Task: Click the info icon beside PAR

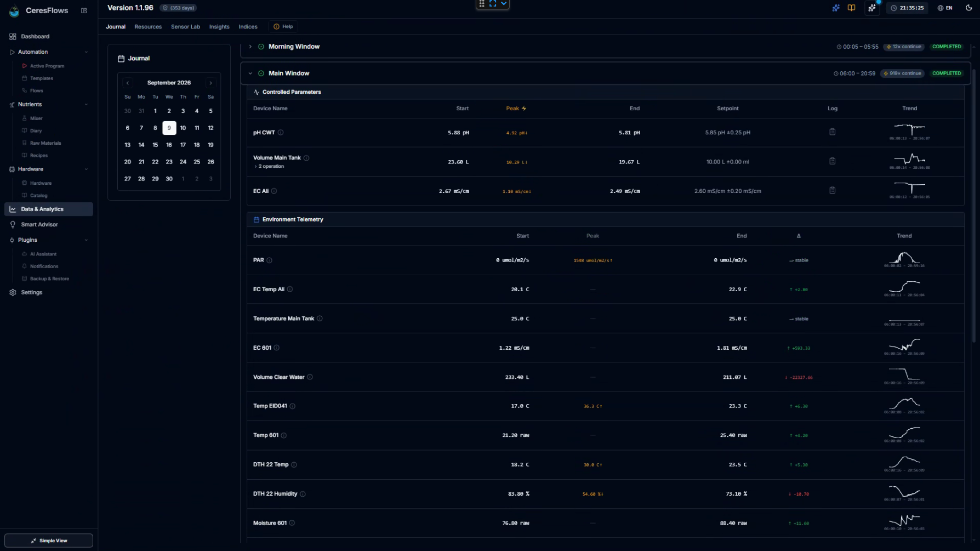Action: pos(269,260)
